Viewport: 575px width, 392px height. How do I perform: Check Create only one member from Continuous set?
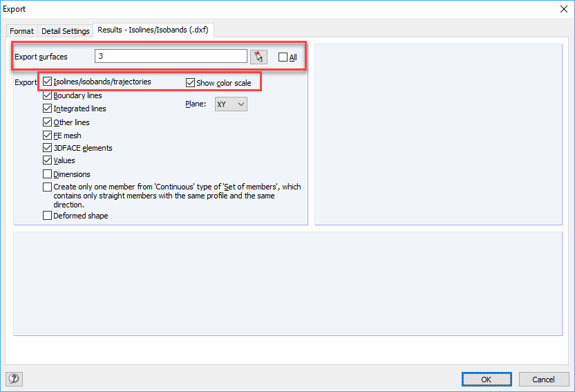pyautogui.click(x=47, y=187)
